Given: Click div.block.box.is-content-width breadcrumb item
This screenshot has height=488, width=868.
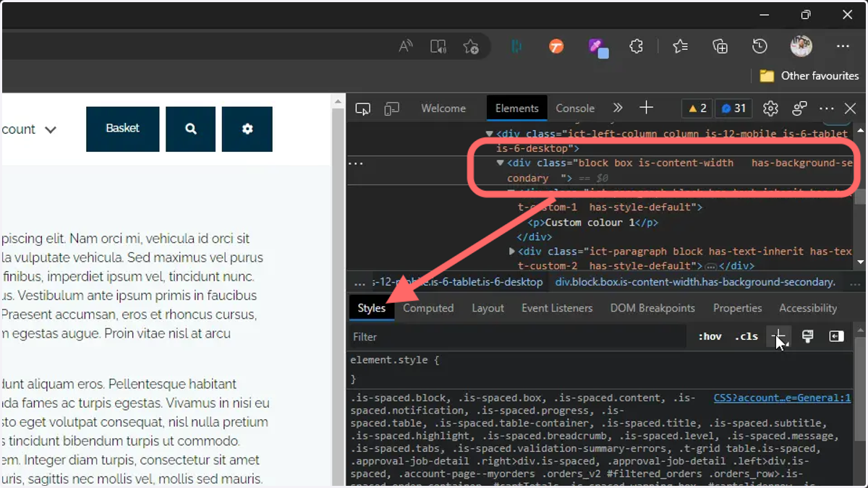Looking at the screenshot, I should (695, 282).
